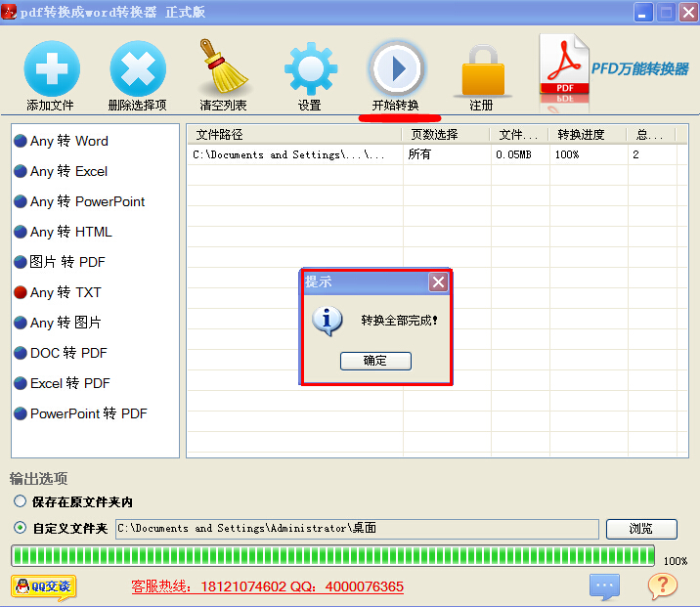700x607 pixels.
Task: Choose 保存在原文件夹内 radio option
Action: click(x=20, y=501)
